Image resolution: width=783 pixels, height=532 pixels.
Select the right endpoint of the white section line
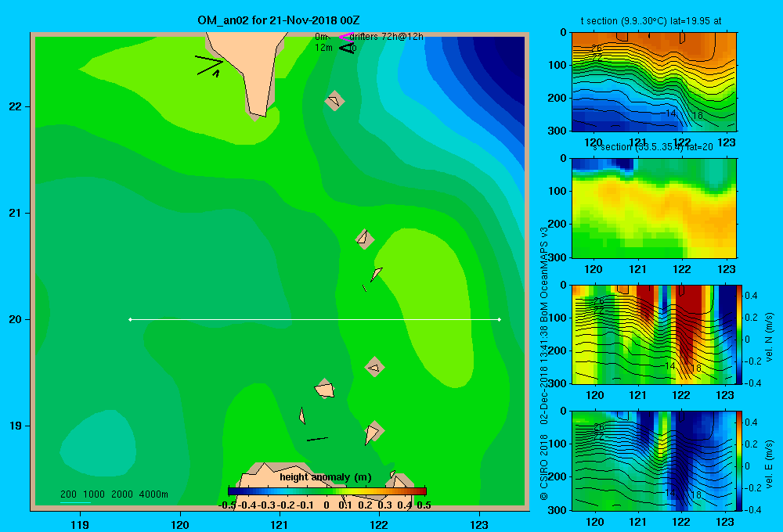(x=500, y=319)
